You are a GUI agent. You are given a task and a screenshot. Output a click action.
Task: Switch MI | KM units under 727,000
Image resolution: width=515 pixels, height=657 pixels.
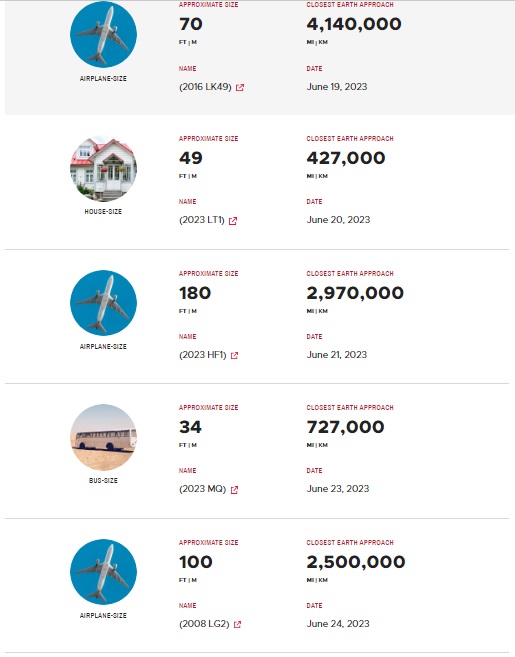tap(317, 445)
